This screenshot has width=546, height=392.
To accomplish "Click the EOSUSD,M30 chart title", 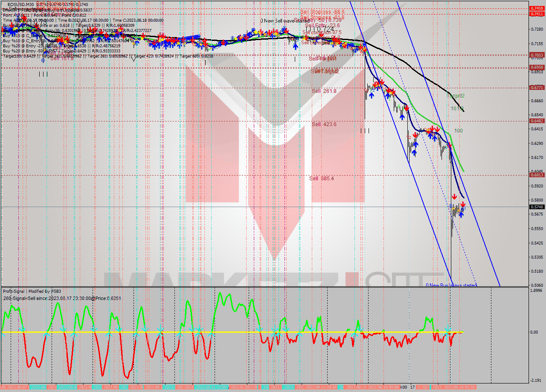I will pos(20,4).
